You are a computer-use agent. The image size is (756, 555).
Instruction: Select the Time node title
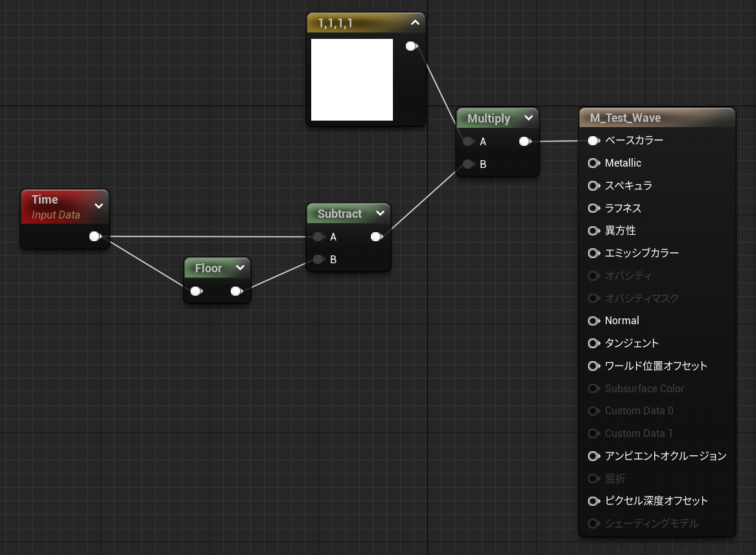[45, 200]
